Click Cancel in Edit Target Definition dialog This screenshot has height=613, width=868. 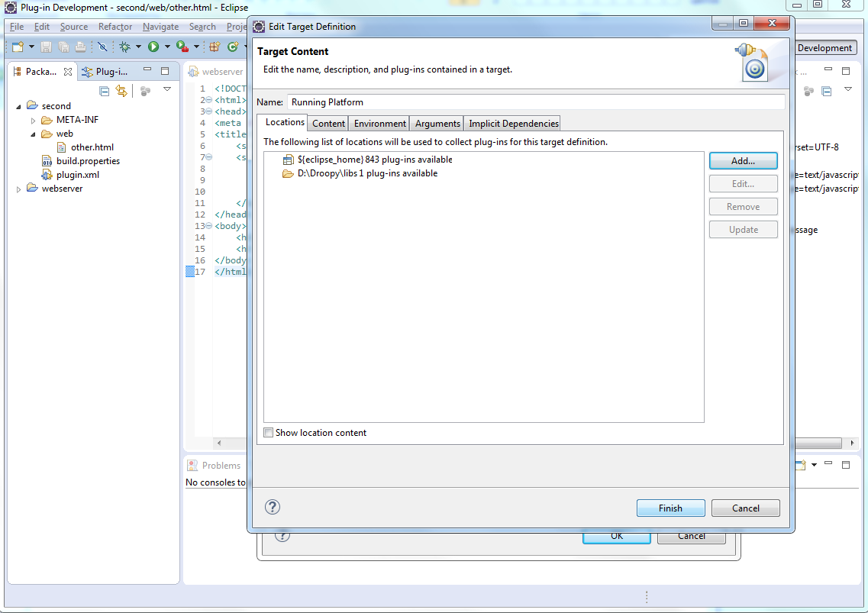(745, 508)
